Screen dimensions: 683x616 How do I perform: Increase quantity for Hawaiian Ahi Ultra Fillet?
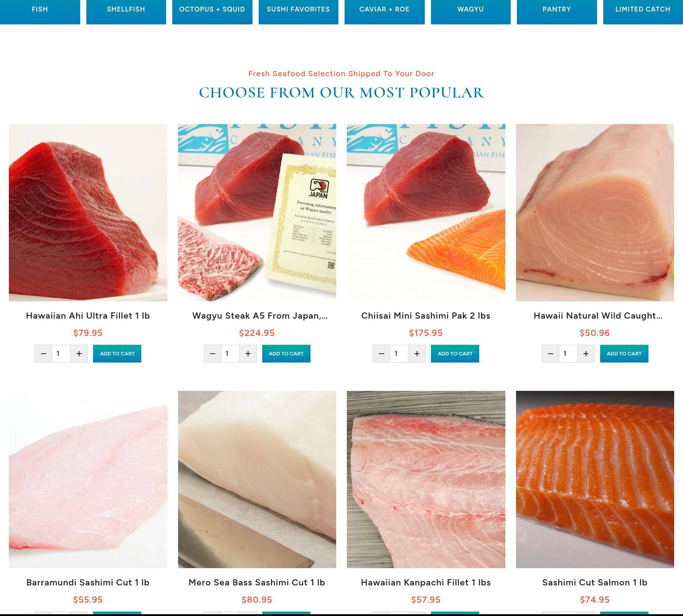click(79, 354)
